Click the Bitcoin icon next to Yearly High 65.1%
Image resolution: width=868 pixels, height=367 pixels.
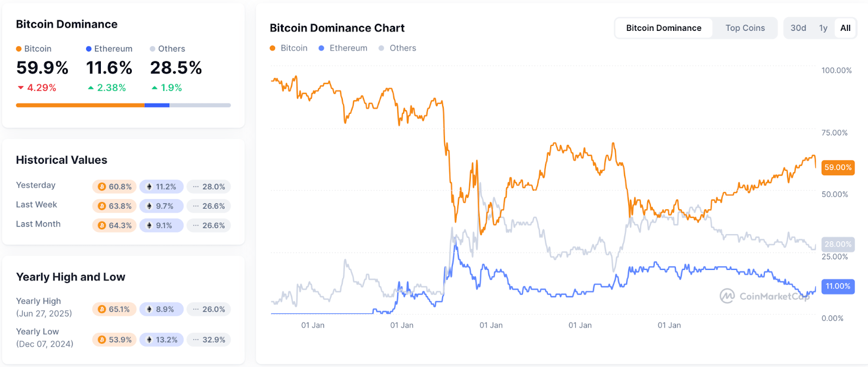point(101,308)
